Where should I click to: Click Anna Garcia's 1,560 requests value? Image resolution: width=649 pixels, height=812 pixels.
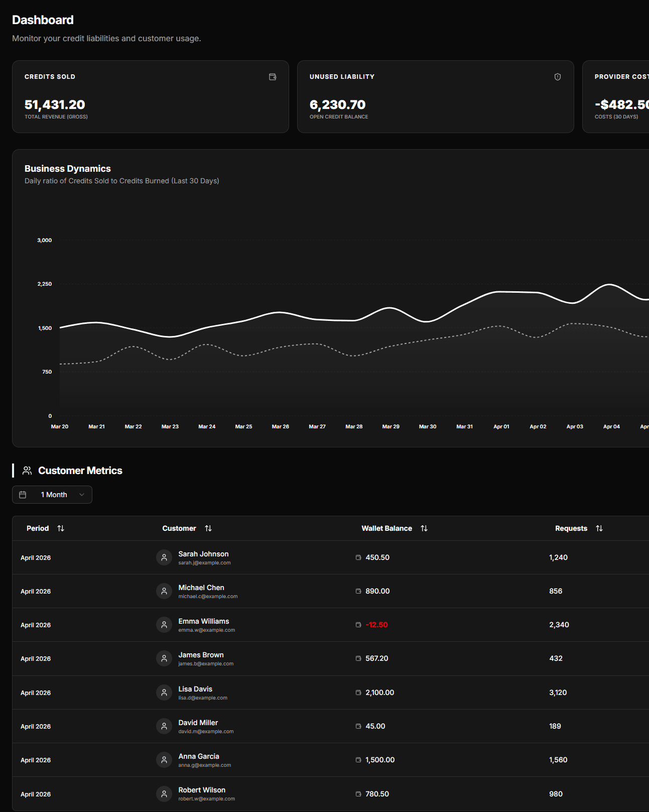tap(558, 760)
